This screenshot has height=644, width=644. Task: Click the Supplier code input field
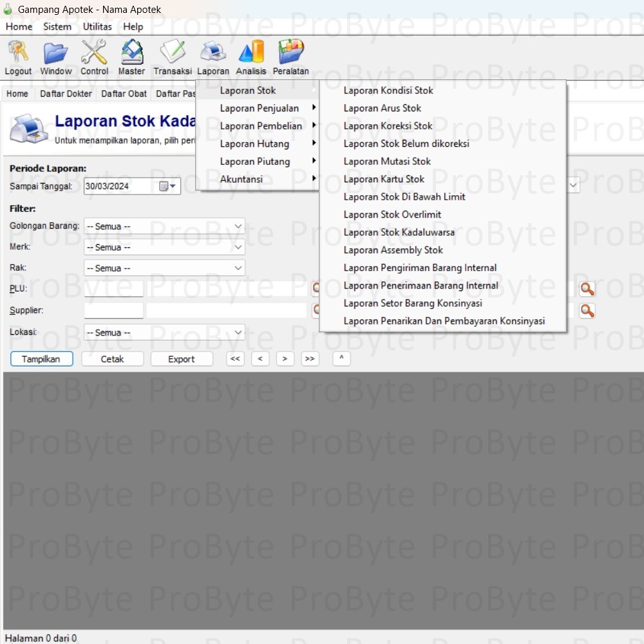tap(114, 310)
